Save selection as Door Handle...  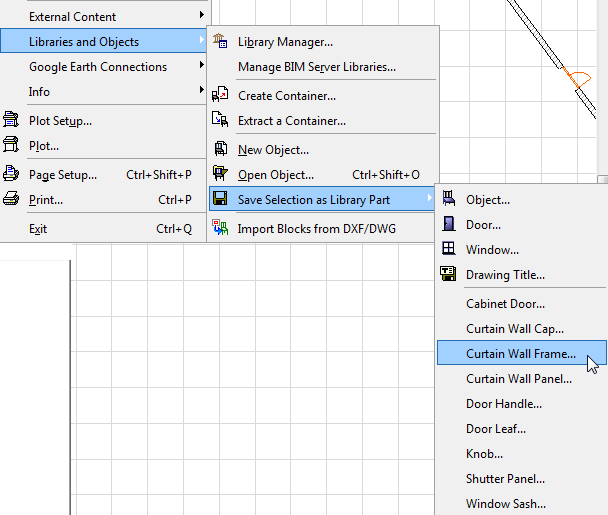point(522,404)
